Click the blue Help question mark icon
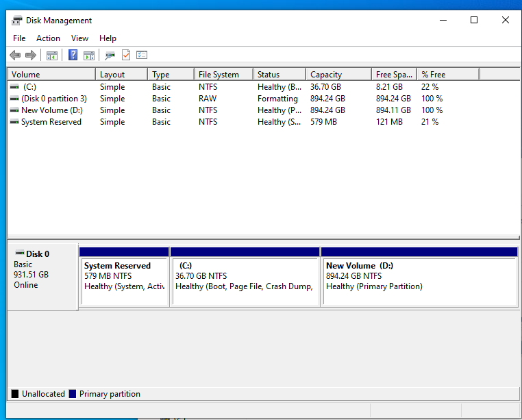Image resolution: width=522 pixels, height=420 pixels. (73, 55)
